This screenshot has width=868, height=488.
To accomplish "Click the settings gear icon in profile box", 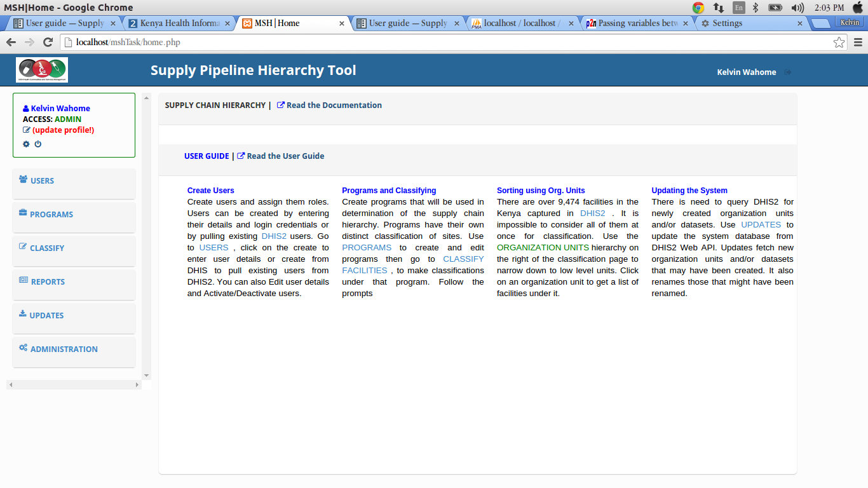I will (26, 144).
